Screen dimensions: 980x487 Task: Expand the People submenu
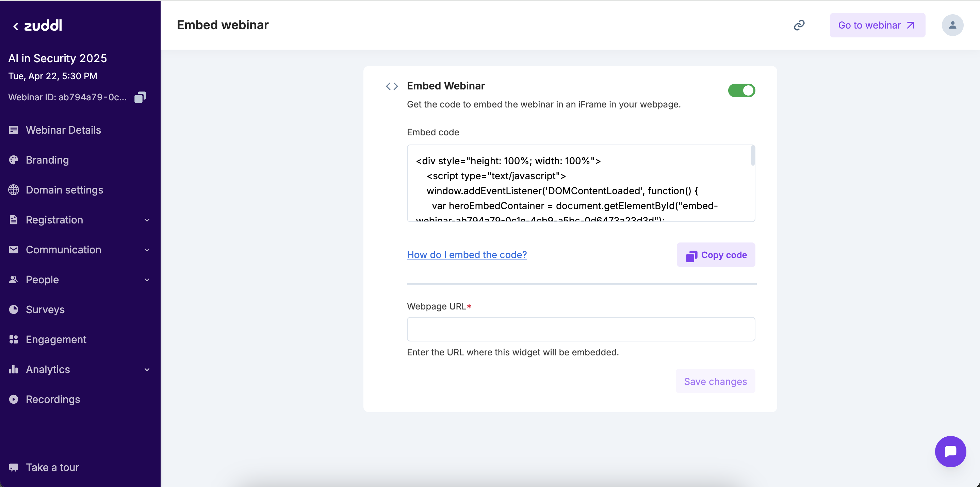(x=147, y=280)
